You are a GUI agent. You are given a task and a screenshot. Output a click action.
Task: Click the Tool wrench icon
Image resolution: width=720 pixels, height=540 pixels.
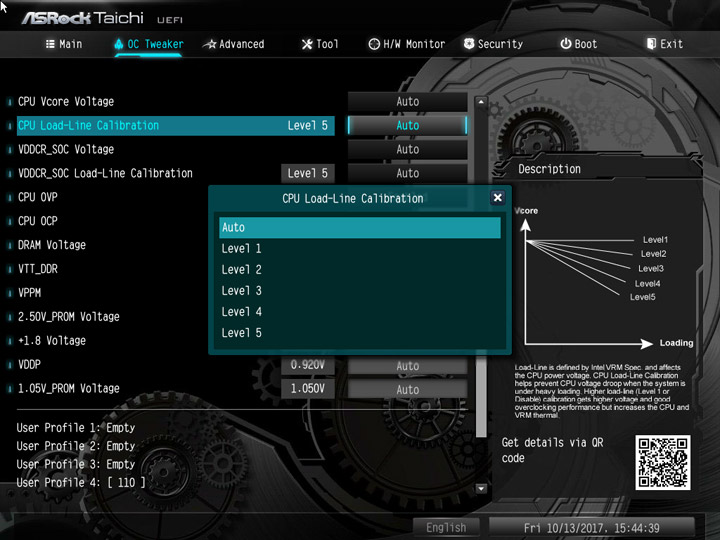(307, 44)
